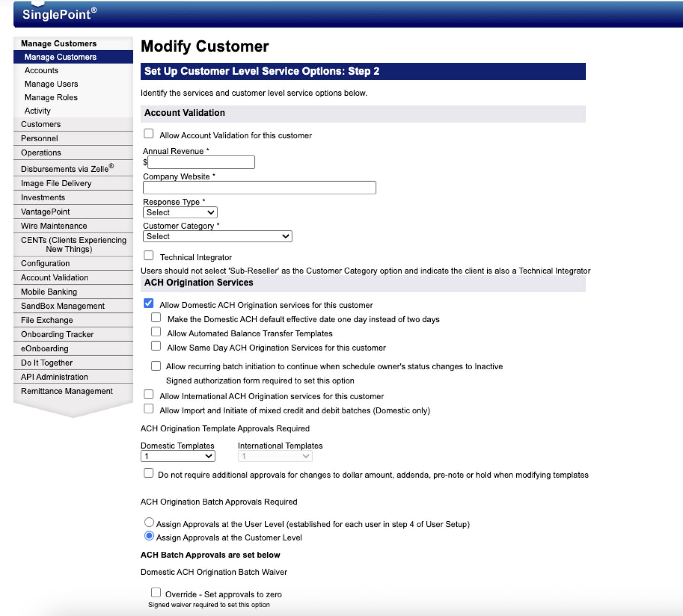683x616 pixels.
Task: Check Do not require additional approvals option
Action: click(x=149, y=473)
